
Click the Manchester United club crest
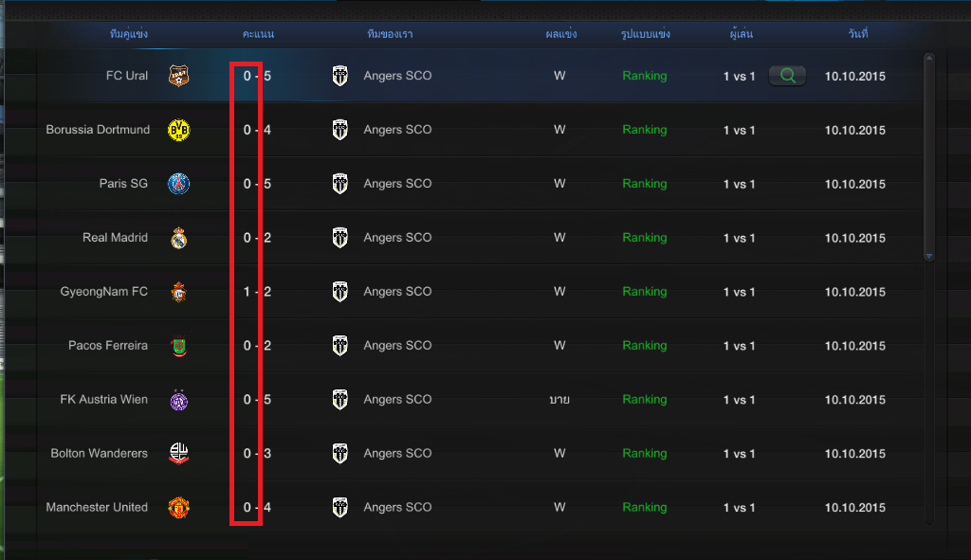[178, 508]
